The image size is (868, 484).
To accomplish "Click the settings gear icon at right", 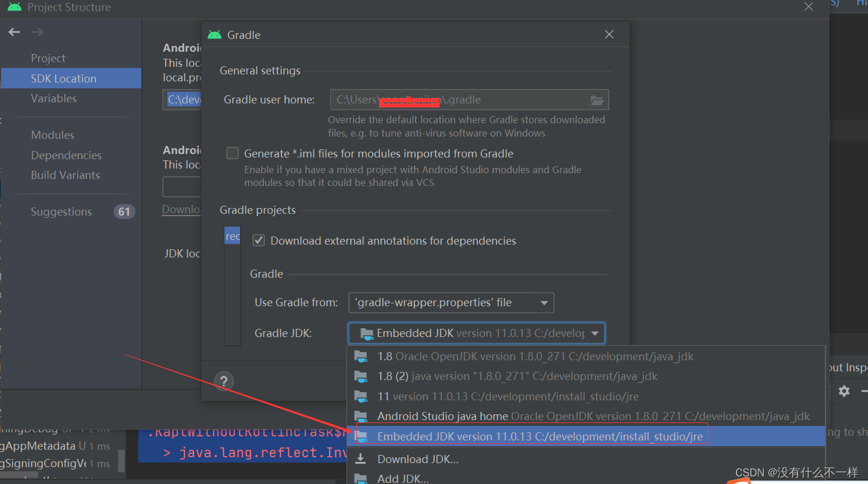I will click(x=844, y=391).
